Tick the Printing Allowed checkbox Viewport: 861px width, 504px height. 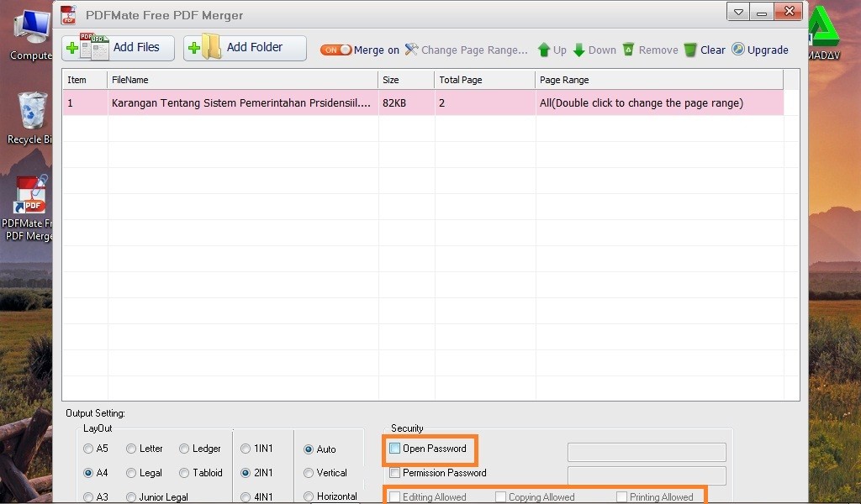point(621,497)
